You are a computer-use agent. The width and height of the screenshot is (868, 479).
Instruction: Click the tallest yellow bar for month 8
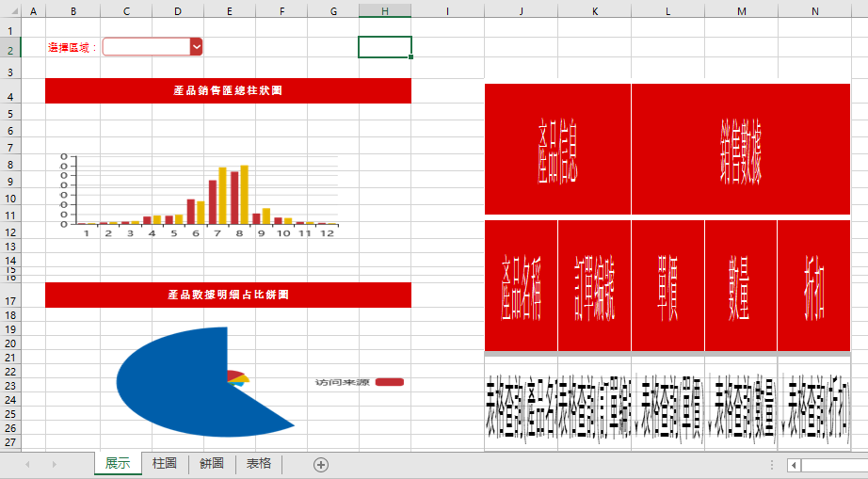(245, 194)
